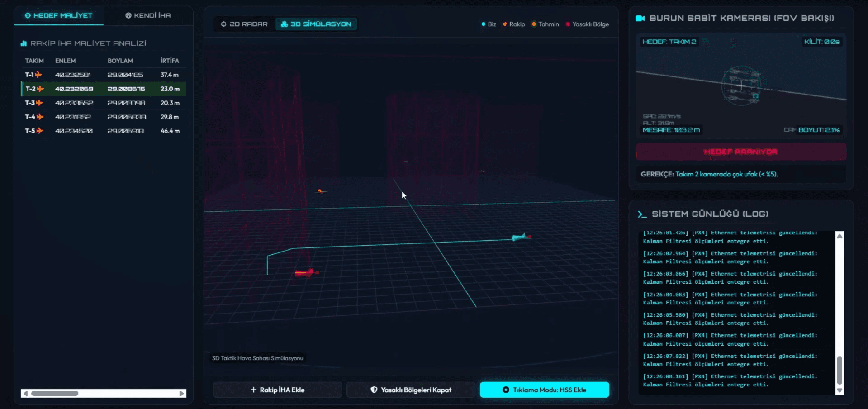The height and width of the screenshot is (409, 868).
Task: Toggle Yasaklı Bölgeleri Kapat
Action: [x=411, y=390]
